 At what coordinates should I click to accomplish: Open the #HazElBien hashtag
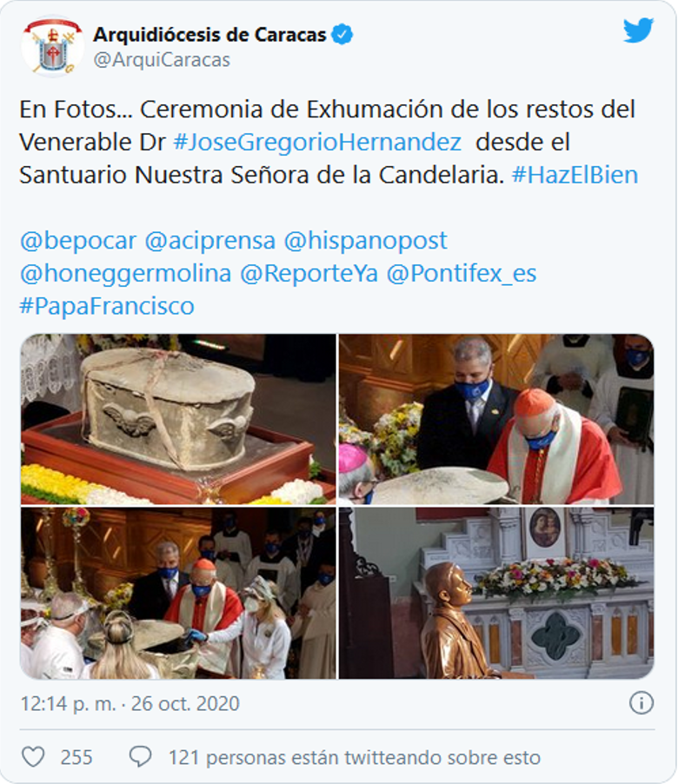pos(575,175)
